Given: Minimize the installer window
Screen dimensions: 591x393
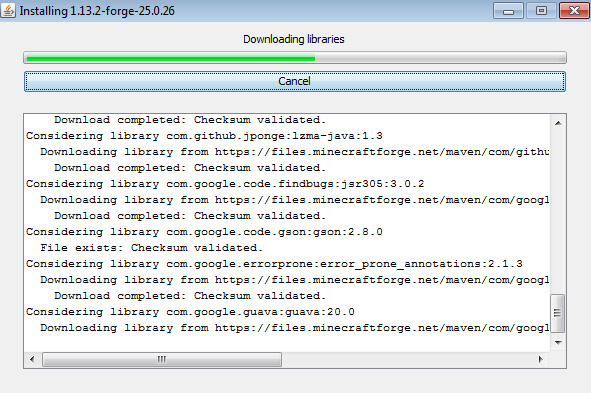Looking at the screenshot, I should tap(508, 11).
